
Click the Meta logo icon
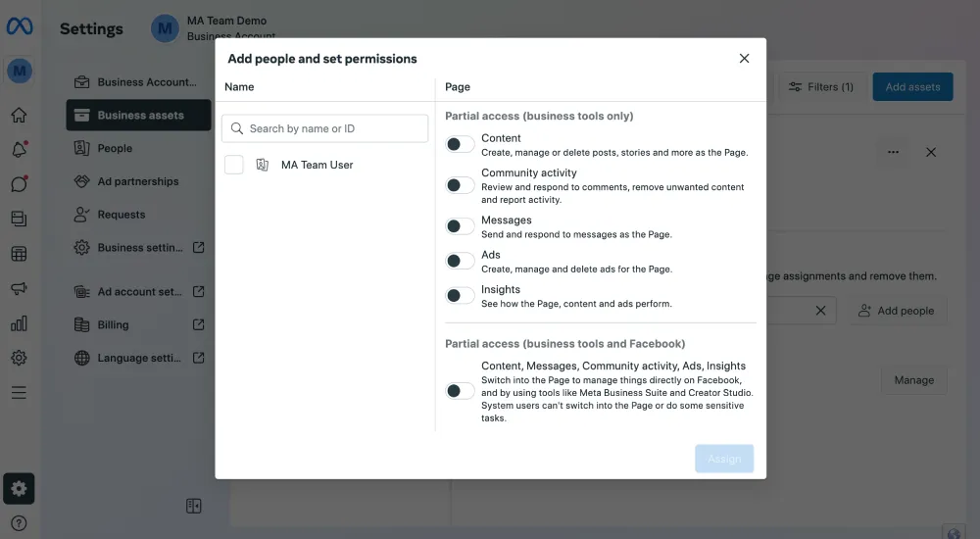20,27
